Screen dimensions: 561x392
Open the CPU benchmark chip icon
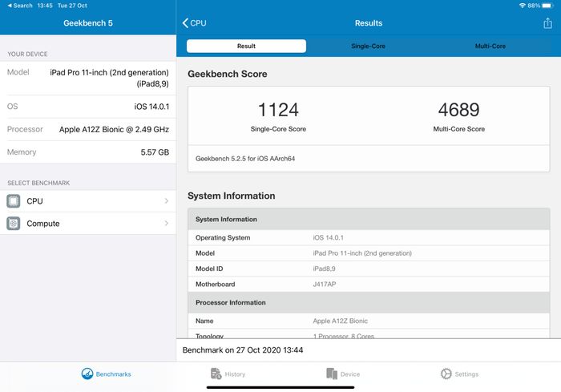(14, 201)
